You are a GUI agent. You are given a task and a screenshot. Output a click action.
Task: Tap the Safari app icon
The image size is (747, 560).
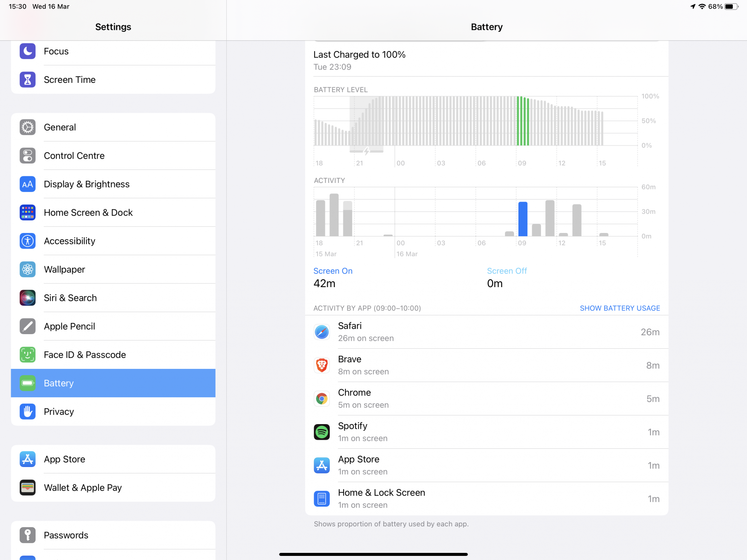322,332
